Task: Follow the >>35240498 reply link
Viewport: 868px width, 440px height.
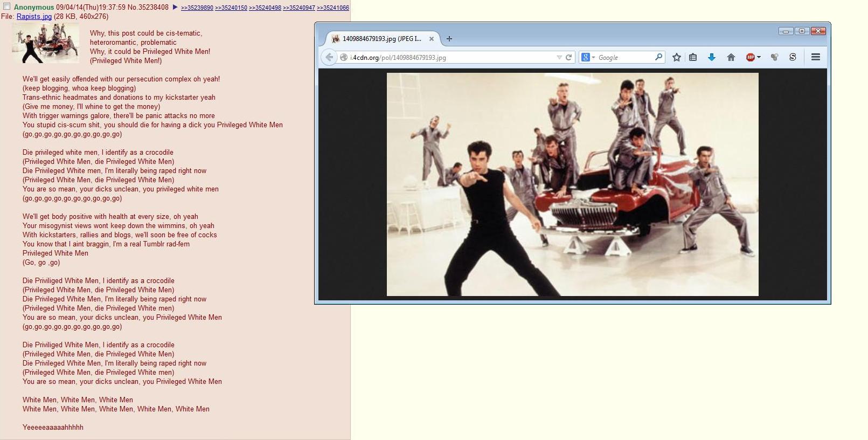Action: pos(265,8)
